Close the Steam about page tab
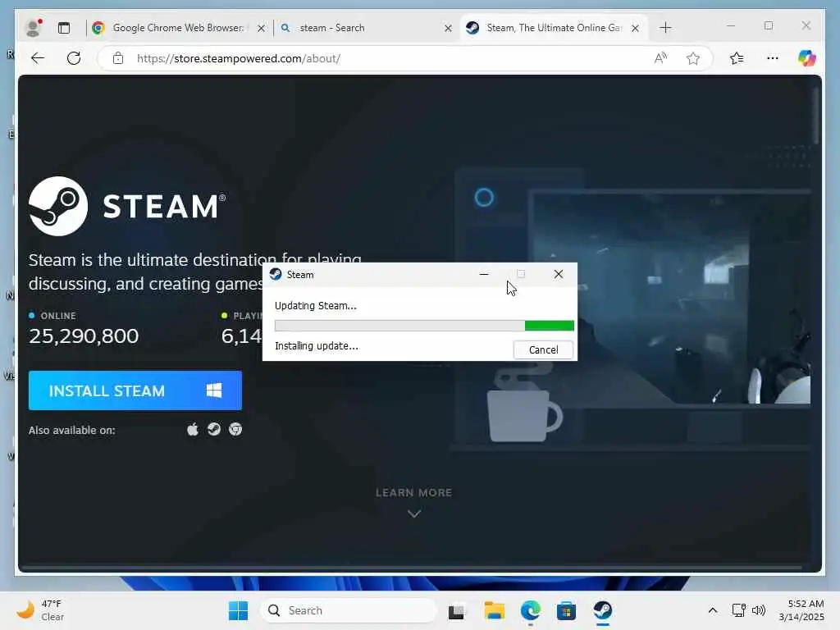Screen dimensions: 840x630 coord(636,28)
